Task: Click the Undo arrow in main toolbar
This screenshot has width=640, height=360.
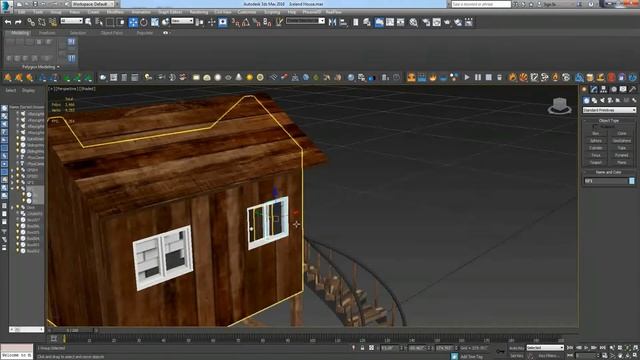Action: [x=8, y=22]
